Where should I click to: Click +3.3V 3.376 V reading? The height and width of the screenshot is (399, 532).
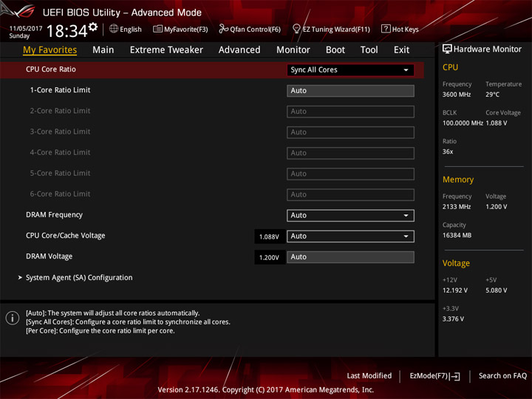(453, 319)
